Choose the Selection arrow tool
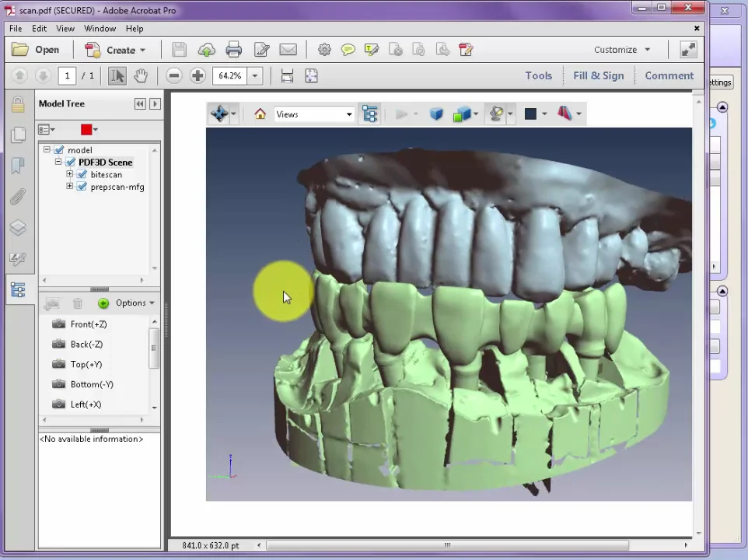Image resolution: width=748 pixels, height=560 pixels. tap(117, 76)
